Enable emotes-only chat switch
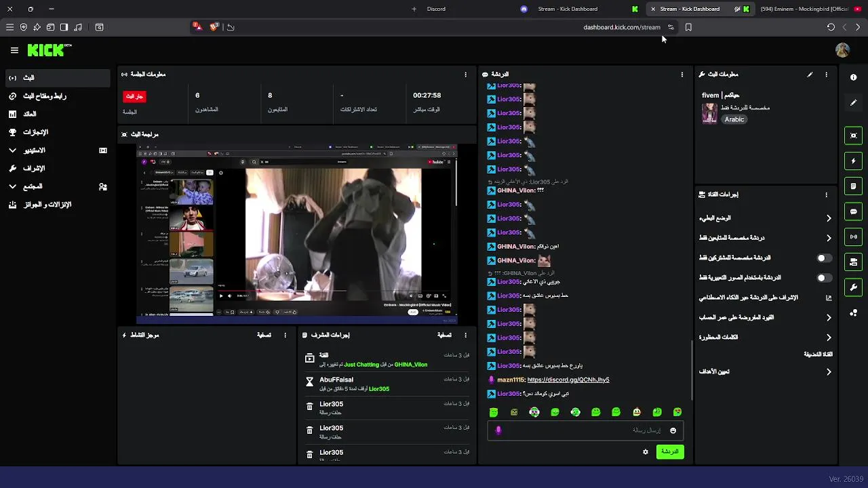 click(x=824, y=278)
